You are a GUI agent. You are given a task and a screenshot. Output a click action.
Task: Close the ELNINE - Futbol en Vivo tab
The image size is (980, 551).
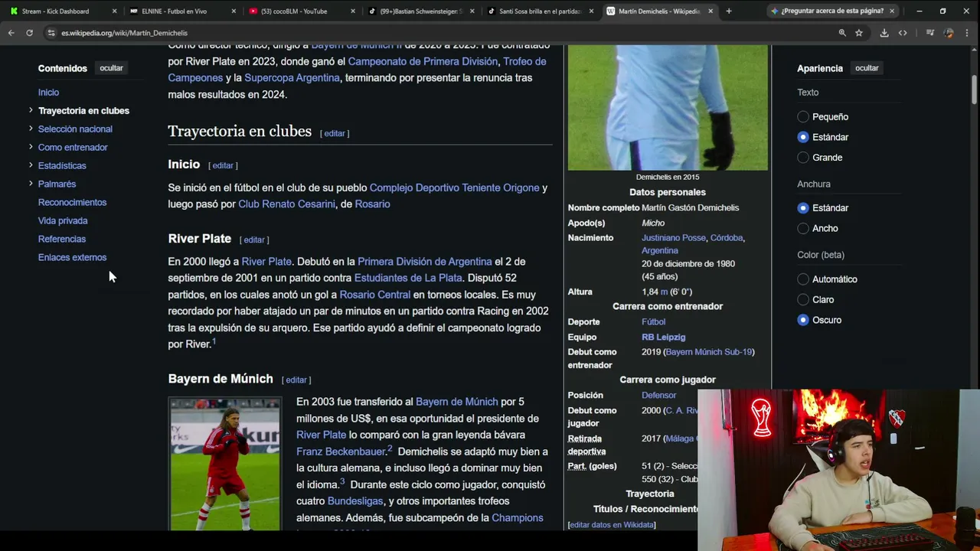pos(234,11)
